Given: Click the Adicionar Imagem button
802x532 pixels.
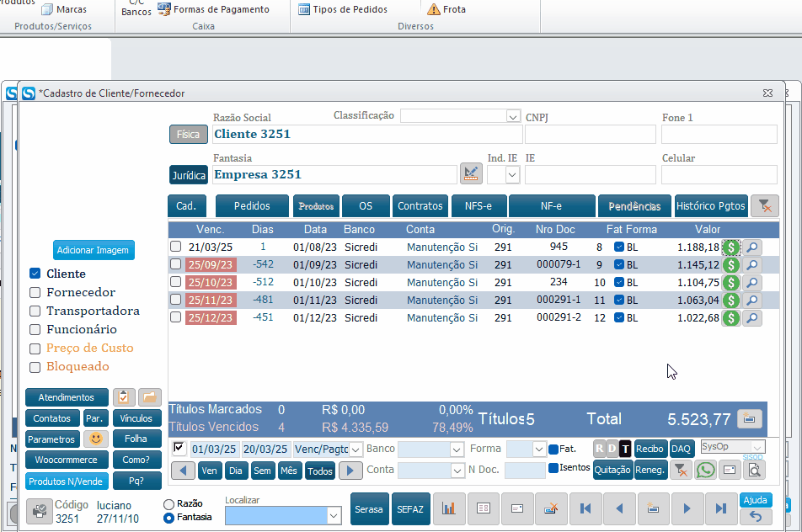Looking at the screenshot, I should pyautogui.click(x=93, y=250).
